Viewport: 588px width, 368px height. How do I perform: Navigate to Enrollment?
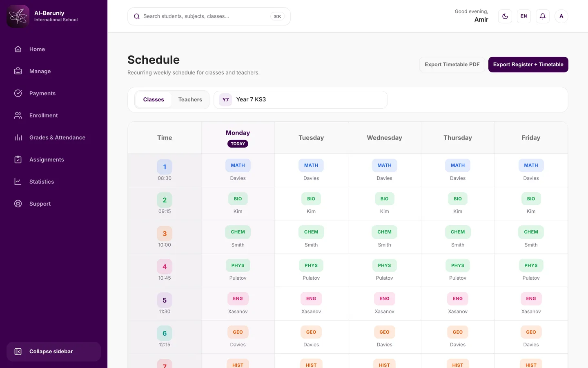click(x=53, y=115)
